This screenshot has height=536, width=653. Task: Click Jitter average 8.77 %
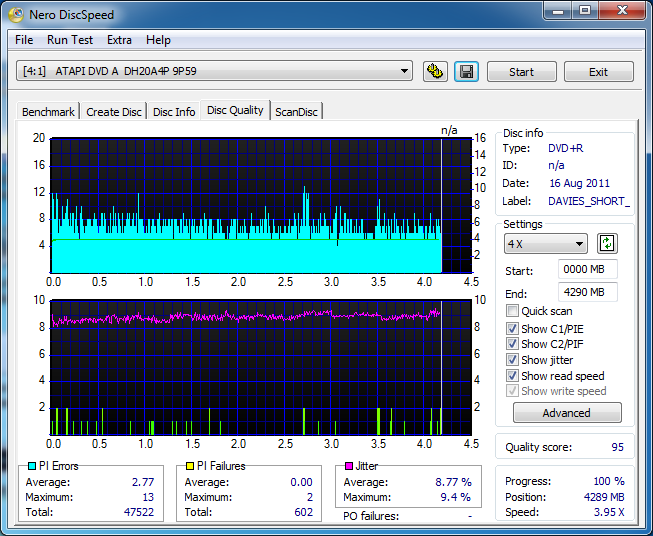[453, 482]
